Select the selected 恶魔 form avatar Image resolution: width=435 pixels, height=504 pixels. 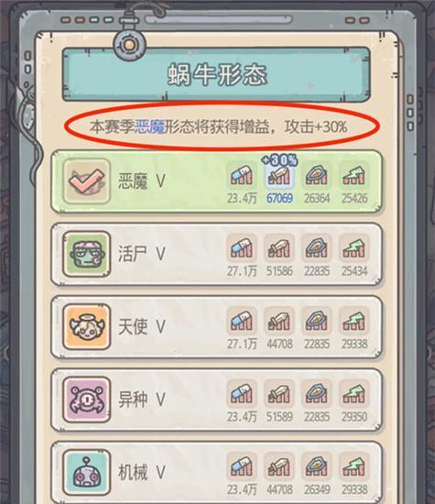point(87,181)
